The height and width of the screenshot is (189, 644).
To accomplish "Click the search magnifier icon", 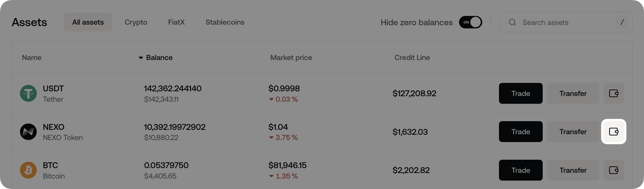I will [512, 22].
